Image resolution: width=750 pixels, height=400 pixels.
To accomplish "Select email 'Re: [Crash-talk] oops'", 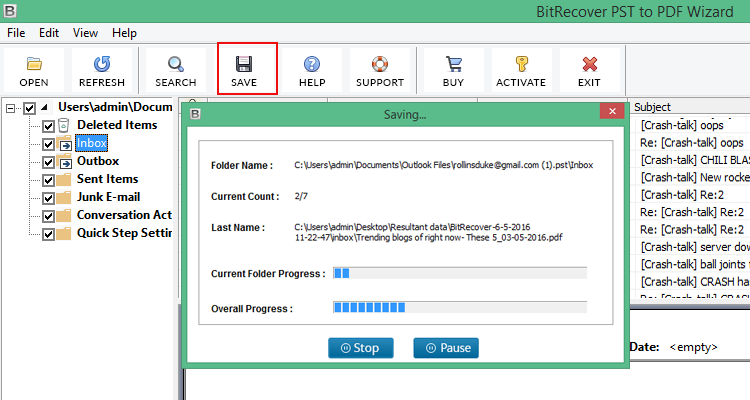I will (x=693, y=143).
